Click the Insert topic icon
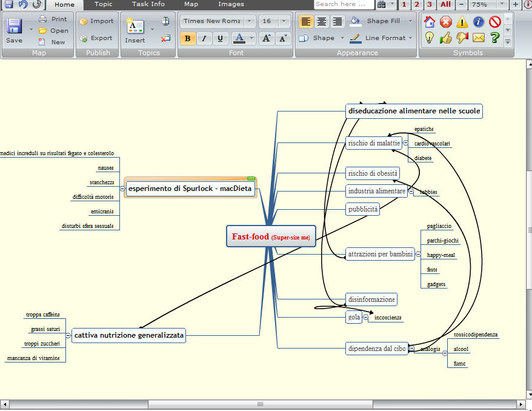This screenshot has width=532, height=411. point(135,26)
